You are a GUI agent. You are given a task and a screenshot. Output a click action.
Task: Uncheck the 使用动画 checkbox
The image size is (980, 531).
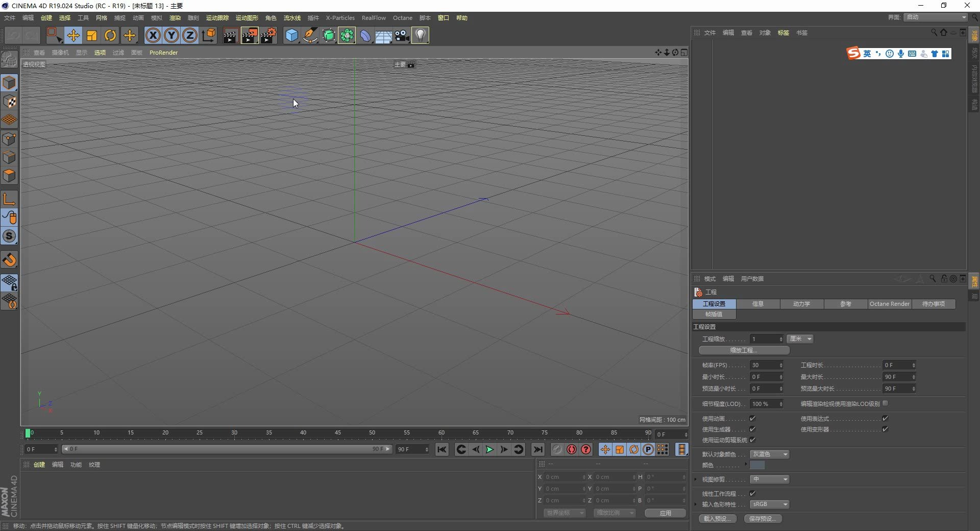[752, 418]
